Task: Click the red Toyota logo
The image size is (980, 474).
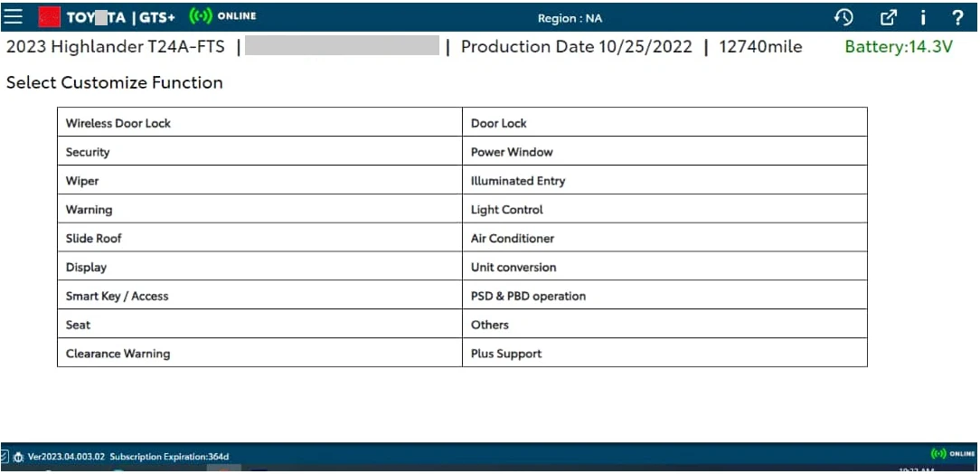Action: coord(50,17)
